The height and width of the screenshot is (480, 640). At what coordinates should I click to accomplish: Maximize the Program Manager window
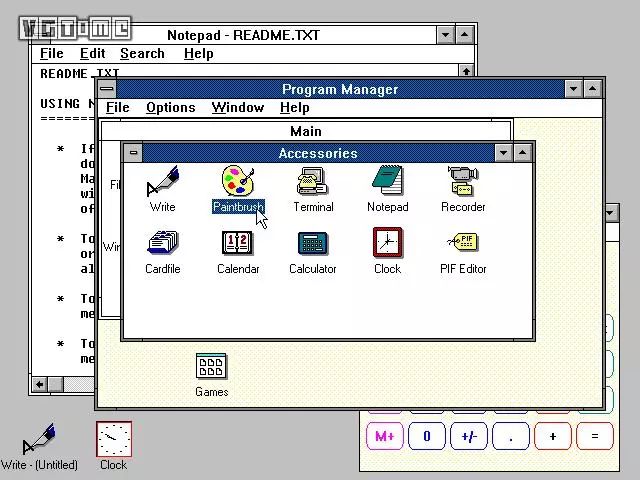(592, 89)
